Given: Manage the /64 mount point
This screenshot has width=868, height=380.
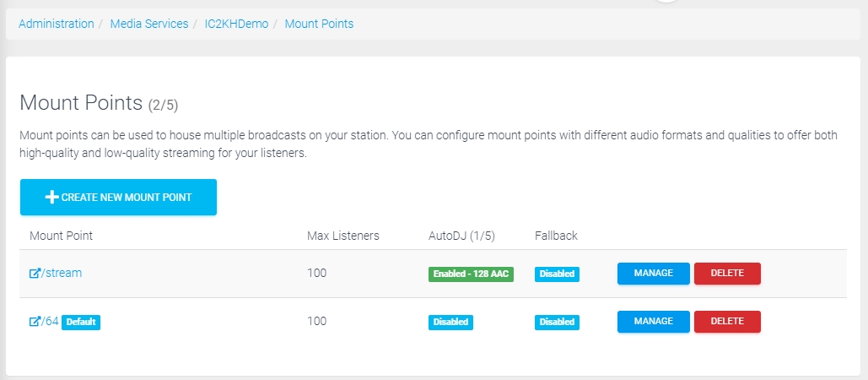Looking at the screenshot, I should click(654, 322).
